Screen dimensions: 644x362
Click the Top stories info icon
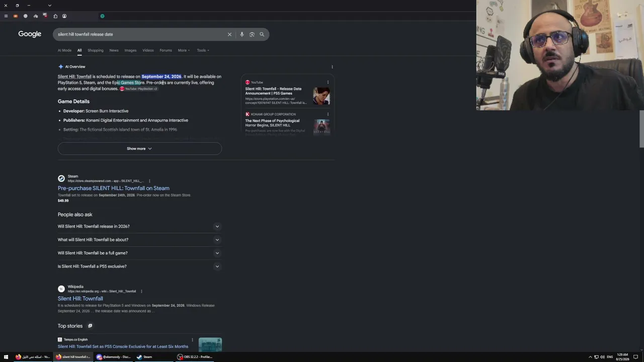[x=90, y=326]
